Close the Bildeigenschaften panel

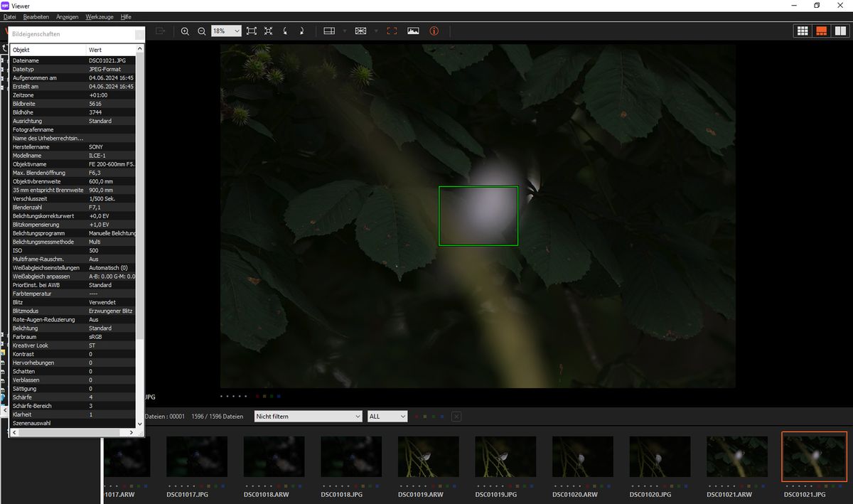139,33
